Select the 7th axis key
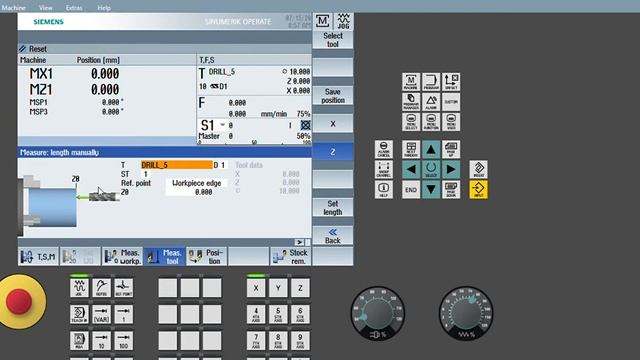 (256, 341)
